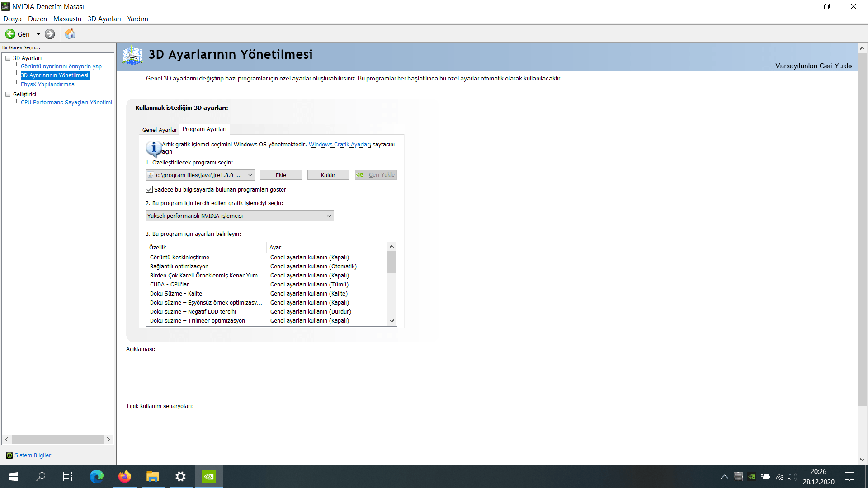Click the forward navigation arrow icon

tap(50, 34)
